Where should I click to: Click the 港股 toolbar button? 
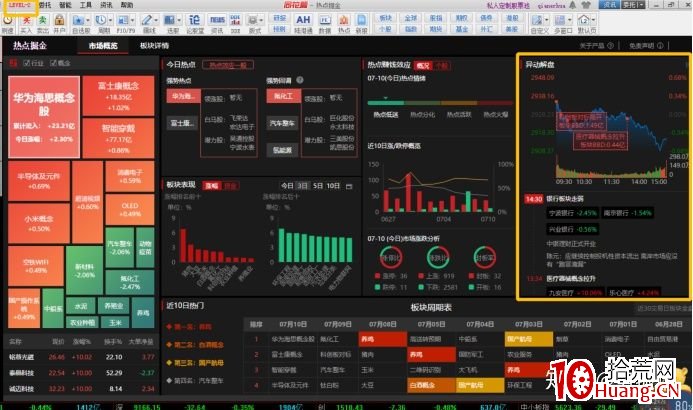[x=512, y=18]
